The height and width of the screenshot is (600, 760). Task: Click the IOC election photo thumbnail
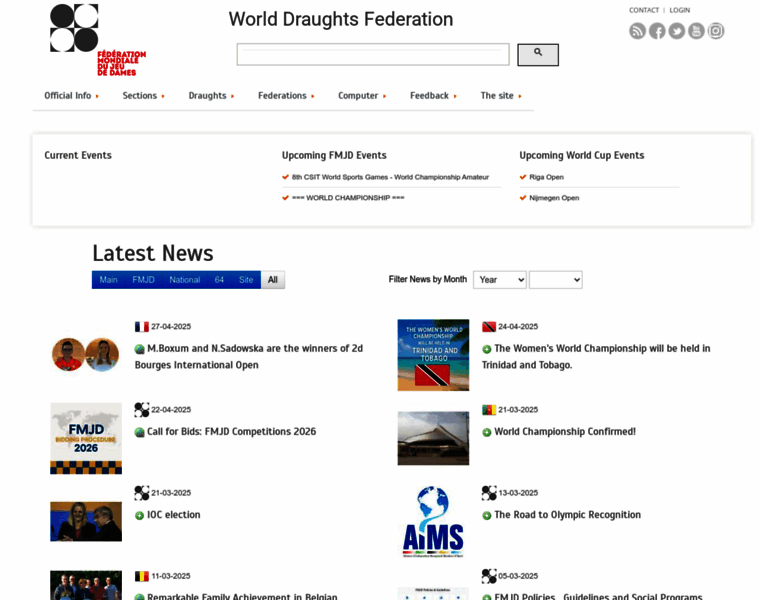pos(86,521)
